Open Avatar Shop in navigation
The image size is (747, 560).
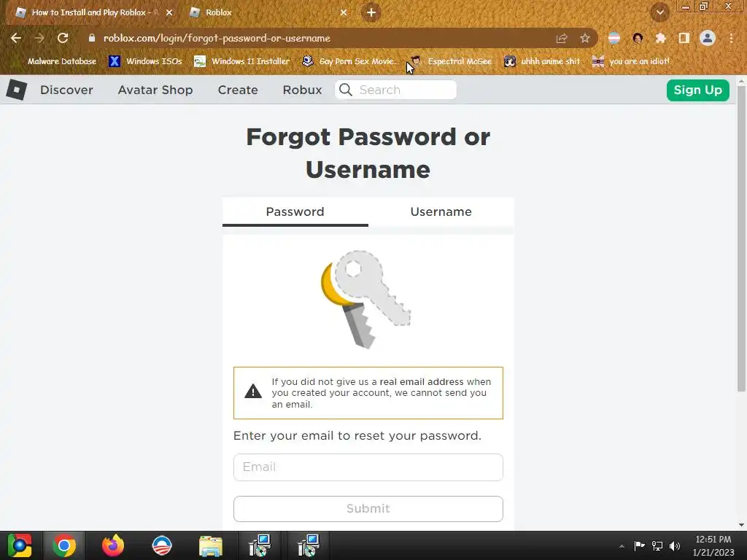coord(155,90)
